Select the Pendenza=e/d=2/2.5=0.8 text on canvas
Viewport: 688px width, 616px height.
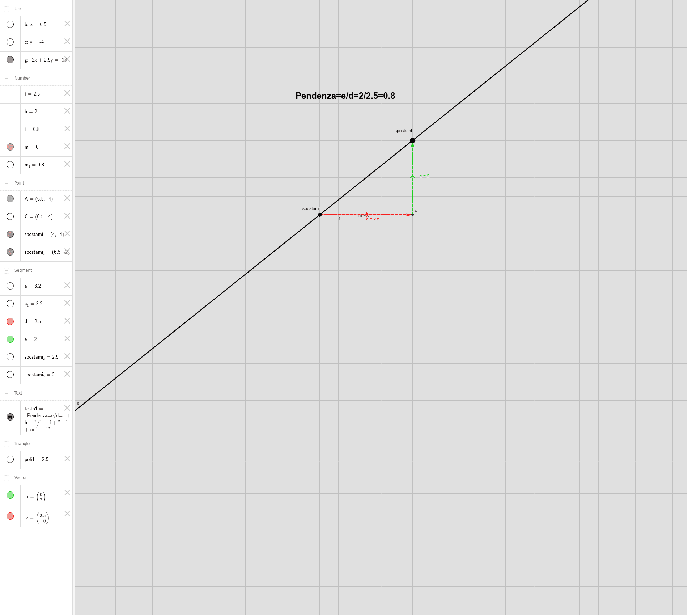345,96
